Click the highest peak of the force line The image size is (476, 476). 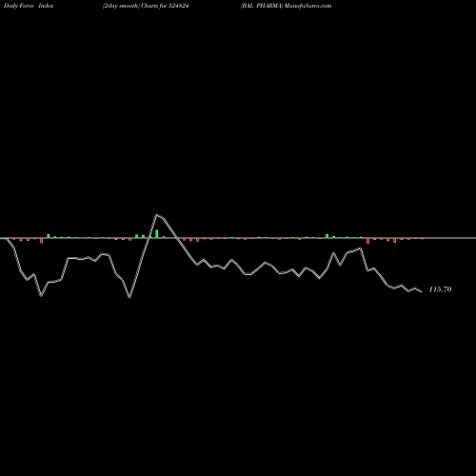[156, 215]
